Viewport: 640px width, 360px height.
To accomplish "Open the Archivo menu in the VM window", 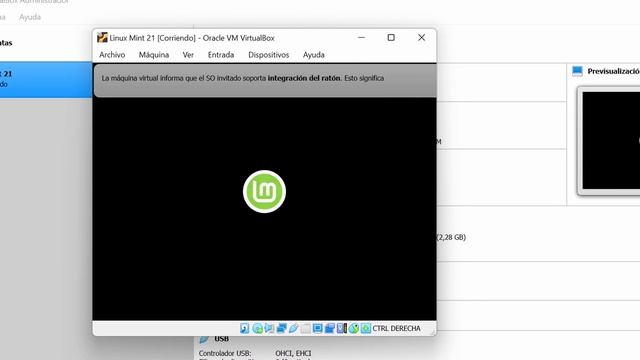I will click(x=112, y=55).
